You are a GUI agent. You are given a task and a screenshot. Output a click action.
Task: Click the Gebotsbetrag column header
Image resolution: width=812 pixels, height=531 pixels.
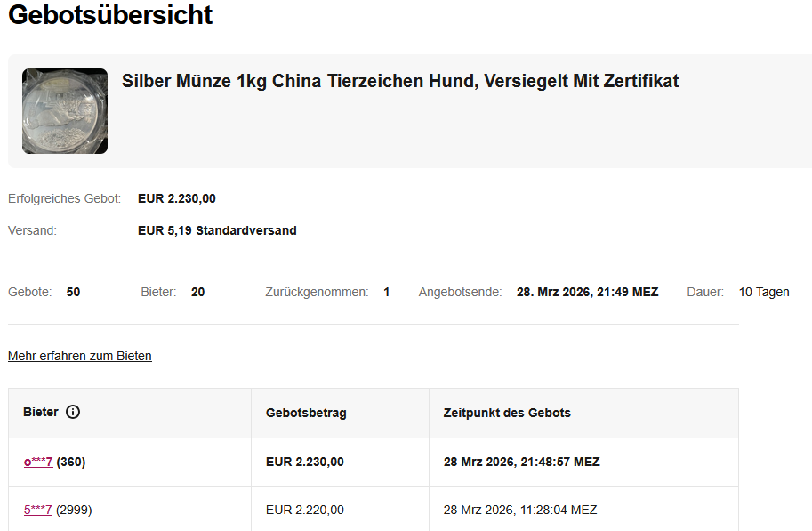pos(306,413)
